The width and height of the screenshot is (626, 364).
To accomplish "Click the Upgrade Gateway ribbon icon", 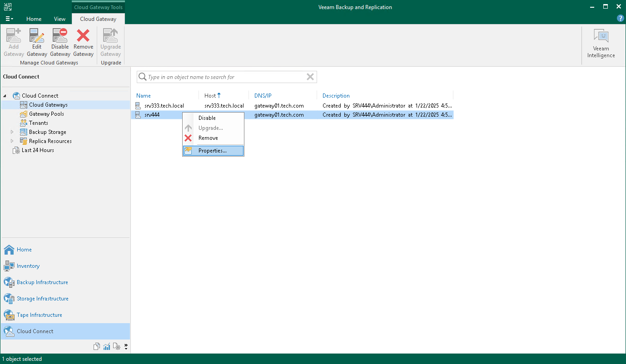I will [110, 41].
